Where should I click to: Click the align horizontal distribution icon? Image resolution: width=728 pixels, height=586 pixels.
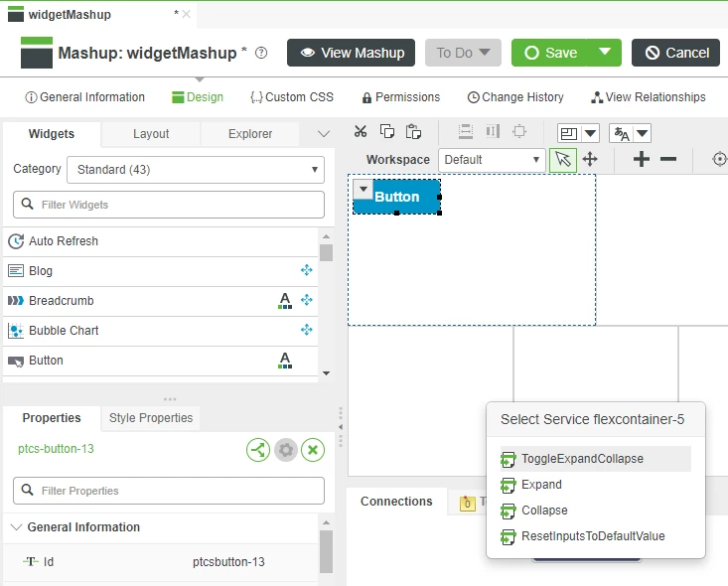493,132
